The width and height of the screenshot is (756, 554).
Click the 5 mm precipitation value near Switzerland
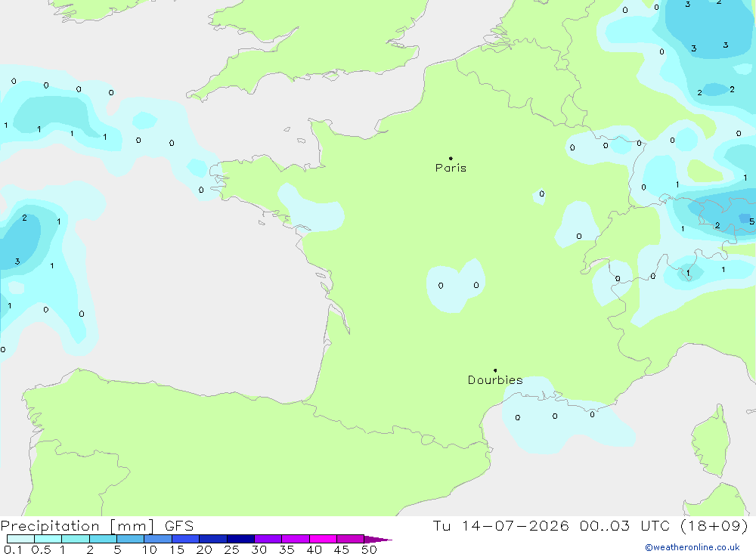point(751,221)
